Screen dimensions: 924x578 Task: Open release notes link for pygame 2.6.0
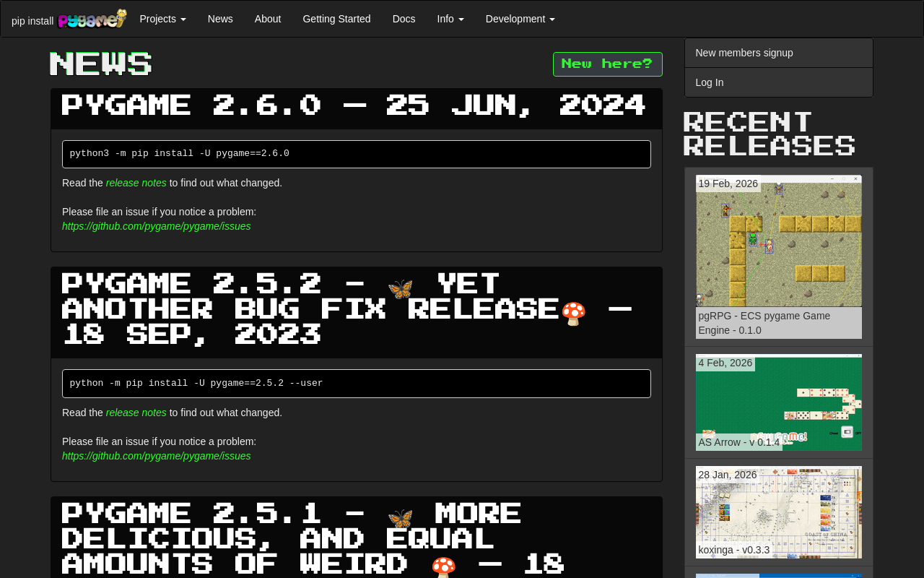tap(136, 183)
